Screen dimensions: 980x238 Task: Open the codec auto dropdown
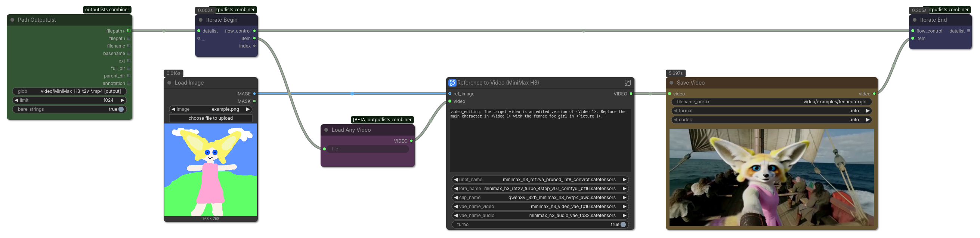pos(772,120)
